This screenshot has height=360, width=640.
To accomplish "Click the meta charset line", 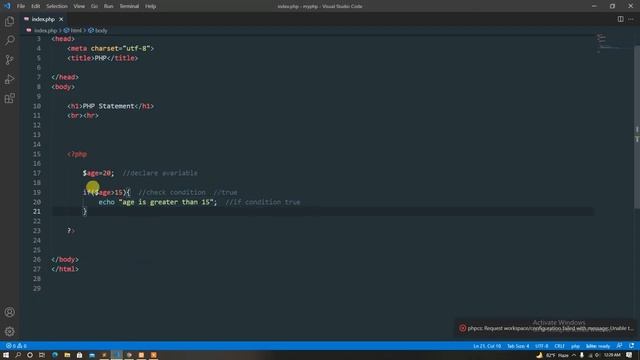I will (111, 48).
